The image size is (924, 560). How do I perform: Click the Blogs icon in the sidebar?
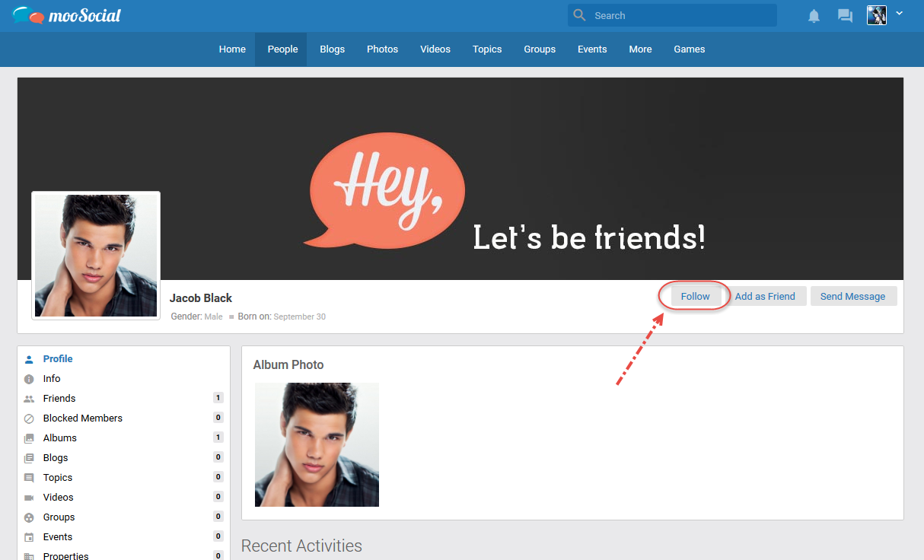tap(29, 458)
